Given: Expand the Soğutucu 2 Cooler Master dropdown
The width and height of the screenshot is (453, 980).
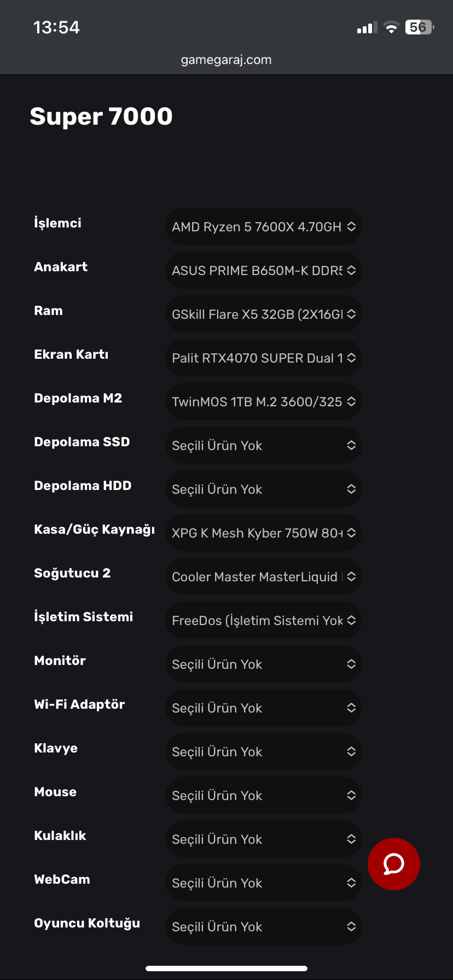Looking at the screenshot, I should (263, 576).
